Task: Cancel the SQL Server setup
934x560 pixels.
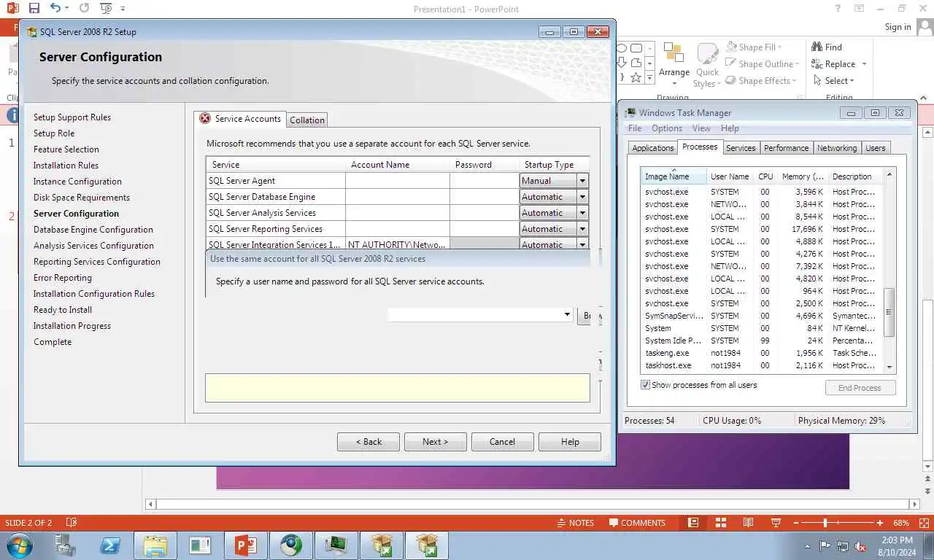Action: (502, 442)
